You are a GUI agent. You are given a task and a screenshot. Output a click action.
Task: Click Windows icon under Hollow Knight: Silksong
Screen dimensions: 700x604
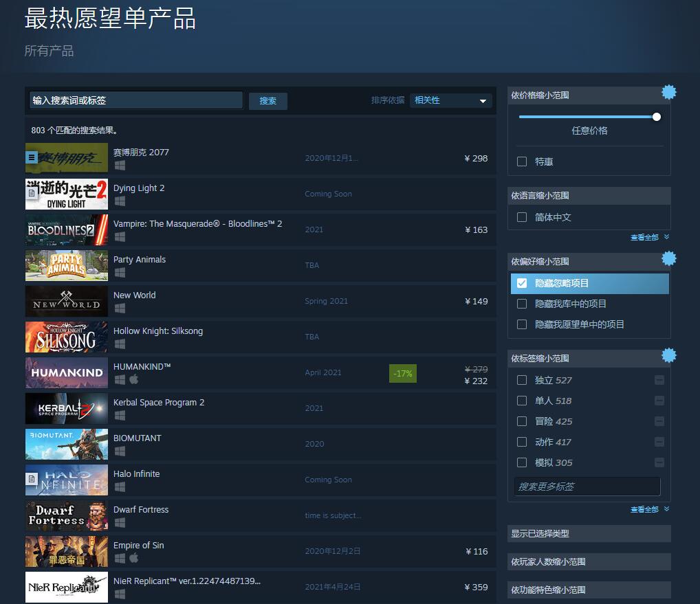[x=120, y=344]
